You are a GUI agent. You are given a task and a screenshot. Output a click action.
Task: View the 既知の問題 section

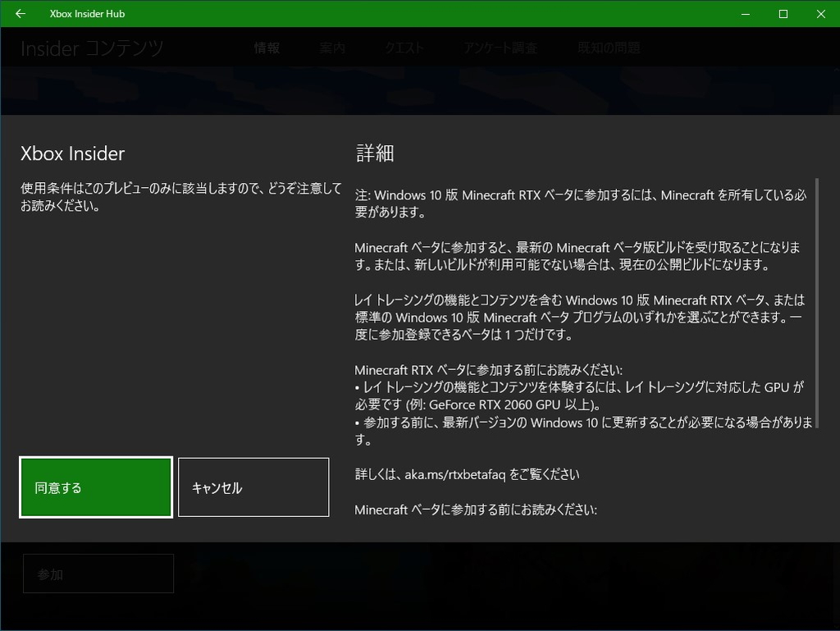coord(608,48)
